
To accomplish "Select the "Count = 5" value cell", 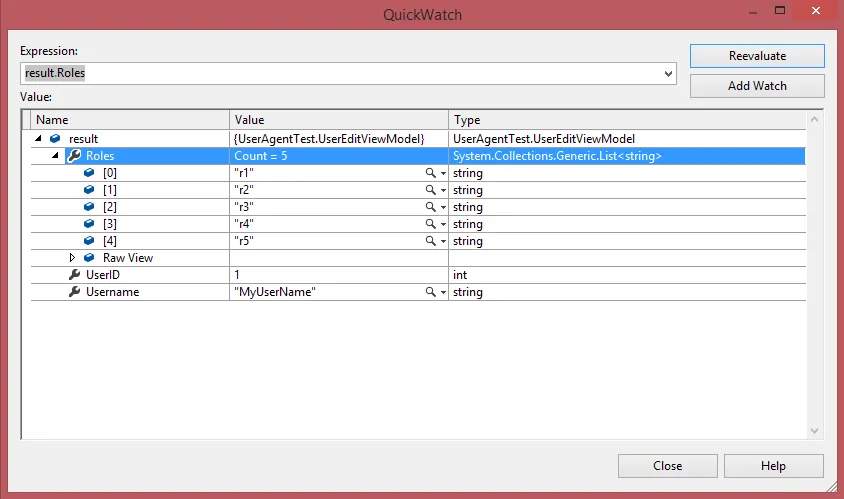I will pos(339,156).
